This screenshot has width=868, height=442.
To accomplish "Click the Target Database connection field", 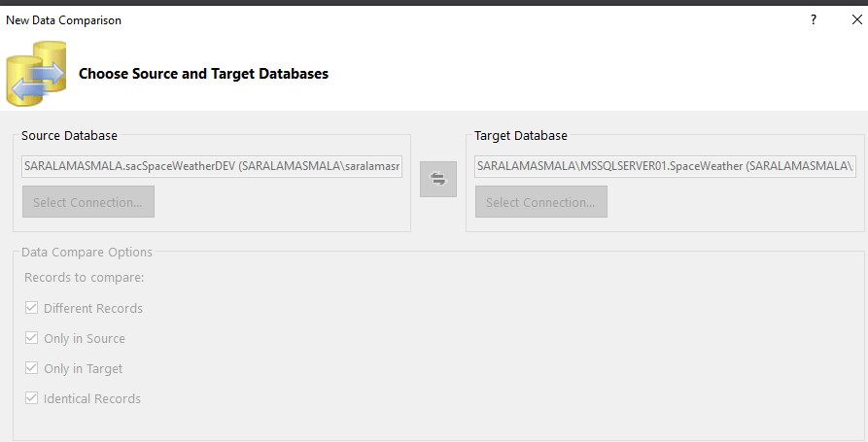I will coord(665,166).
